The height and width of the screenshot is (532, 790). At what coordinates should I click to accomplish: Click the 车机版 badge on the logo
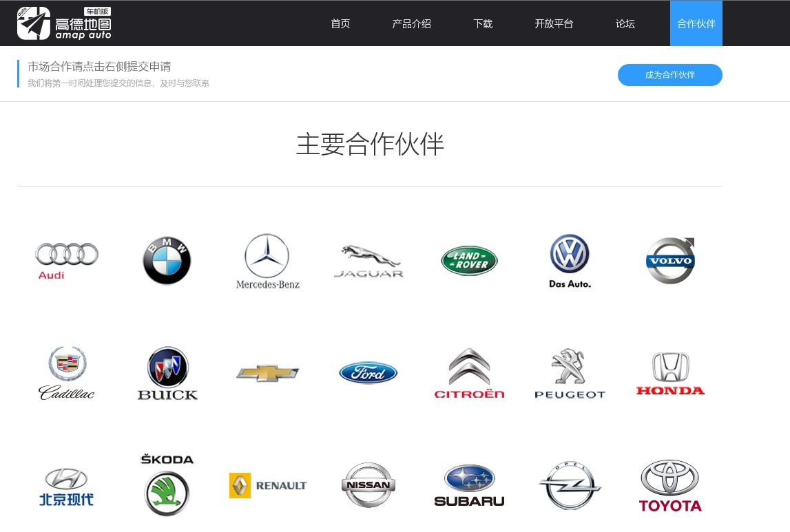(x=98, y=12)
